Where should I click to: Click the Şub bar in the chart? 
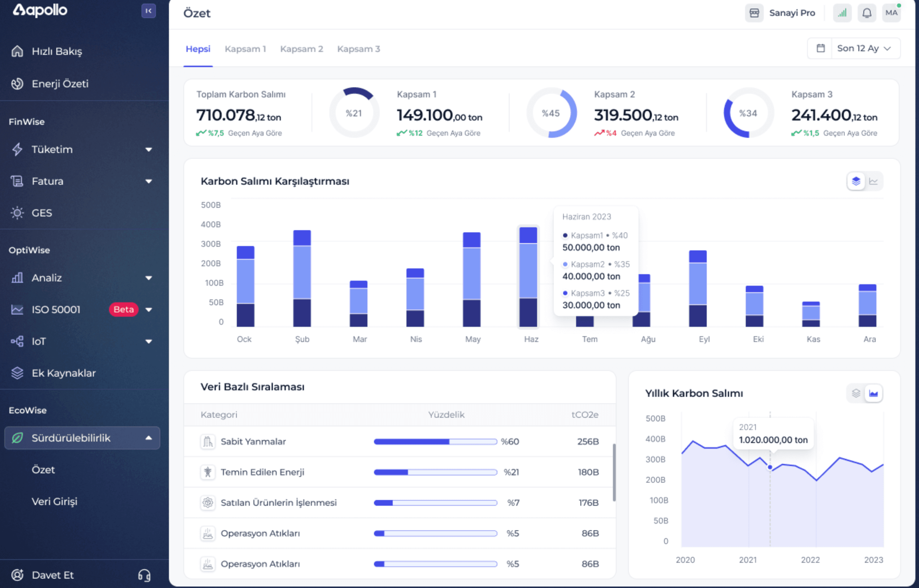click(x=302, y=278)
